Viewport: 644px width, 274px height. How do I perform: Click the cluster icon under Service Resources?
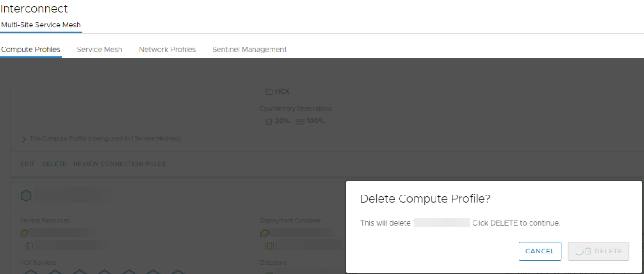pos(24,233)
